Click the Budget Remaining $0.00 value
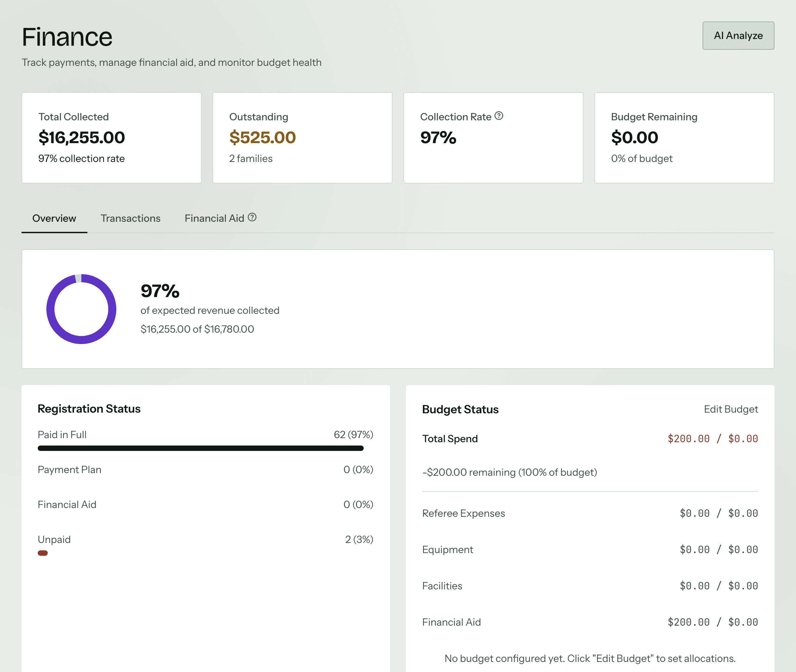Image resolution: width=796 pixels, height=672 pixels. click(x=634, y=137)
